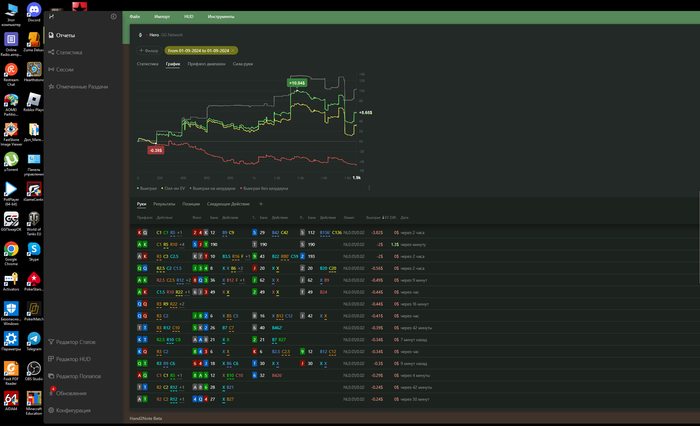700x426 pixels.
Task: Add a new tab with plus after Следующее Действие
Action: coord(260,203)
